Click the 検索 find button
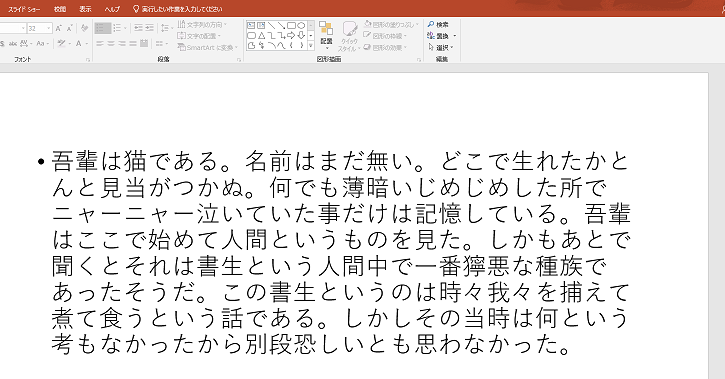725x379 pixels. pyautogui.click(x=438, y=24)
